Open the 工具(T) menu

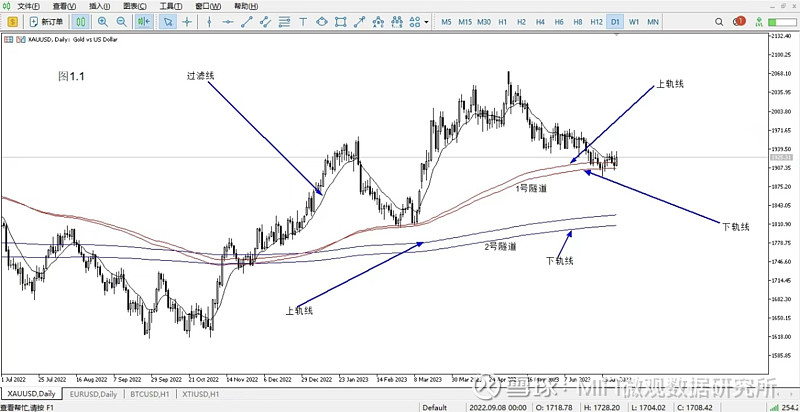(171, 7)
